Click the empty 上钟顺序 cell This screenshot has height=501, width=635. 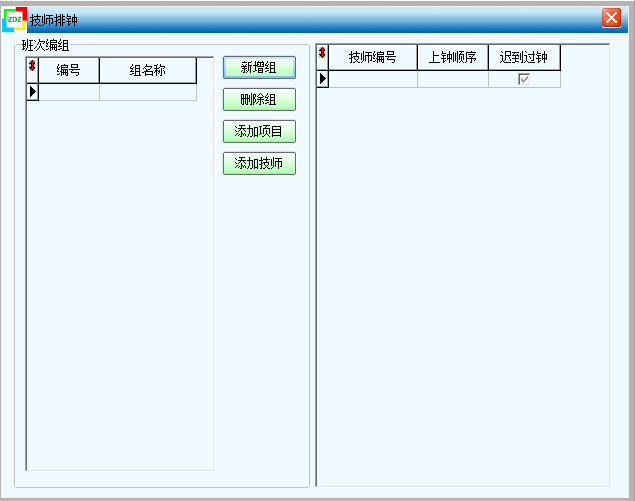point(453,79)
